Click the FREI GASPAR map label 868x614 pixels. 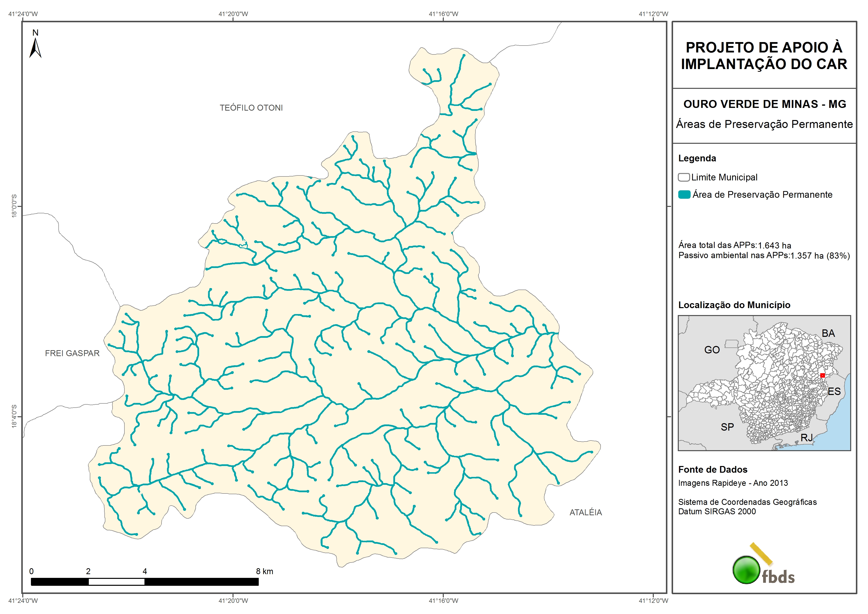[x=72, y=353]
